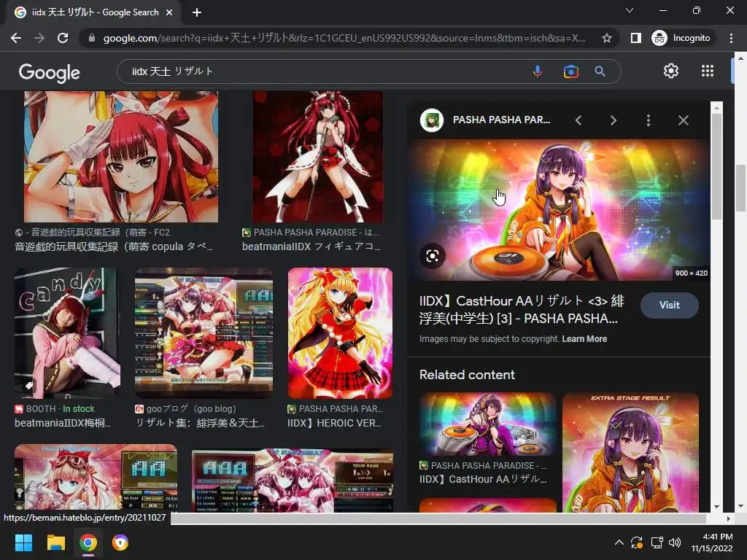
Task: Open related link IIDX】CastHour AA リザル...
Action: [x=483, y=479]
